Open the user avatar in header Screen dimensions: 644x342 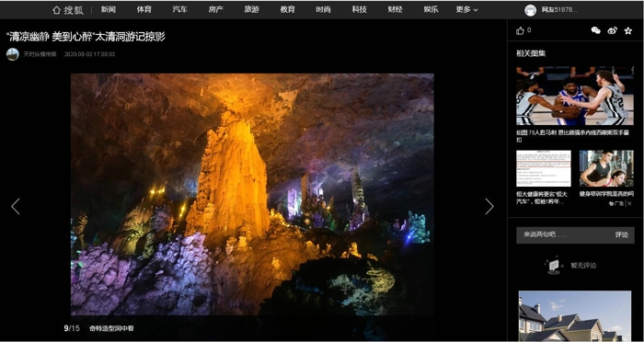point(530,10)
